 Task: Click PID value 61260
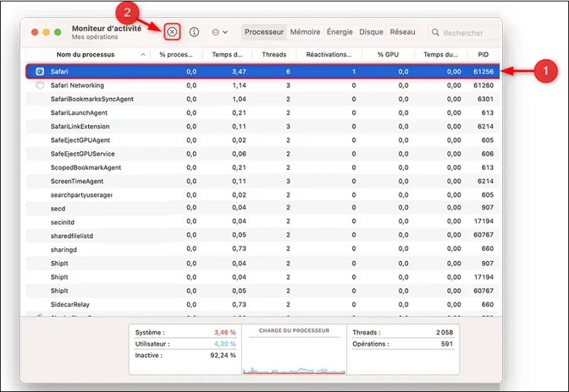click(484, 85)
